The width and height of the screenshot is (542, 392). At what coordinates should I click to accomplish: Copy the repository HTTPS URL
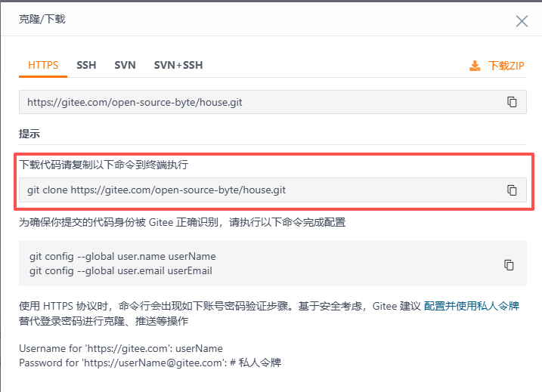(512, 102)
